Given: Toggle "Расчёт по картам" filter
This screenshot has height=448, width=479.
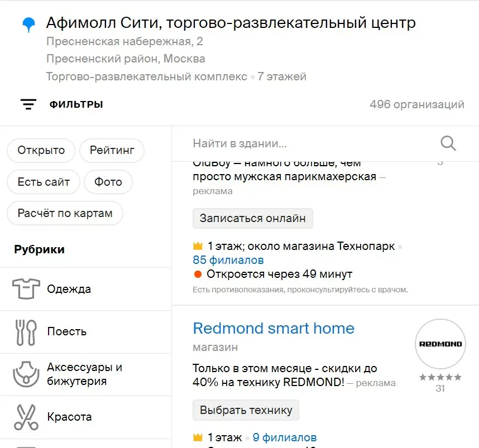Looking at the screenshot, I should point(65,213).
